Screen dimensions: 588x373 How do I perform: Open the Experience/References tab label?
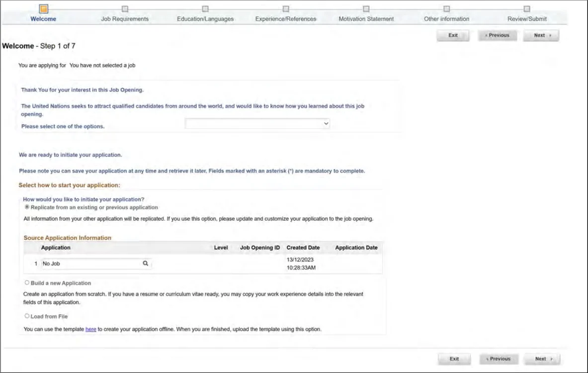coord(286,19)
